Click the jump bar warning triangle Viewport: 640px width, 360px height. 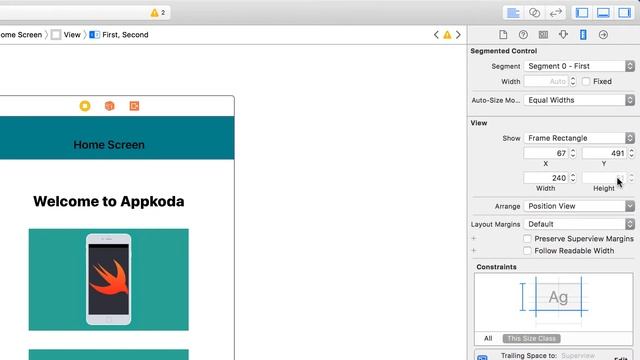[x=447, y=35]
